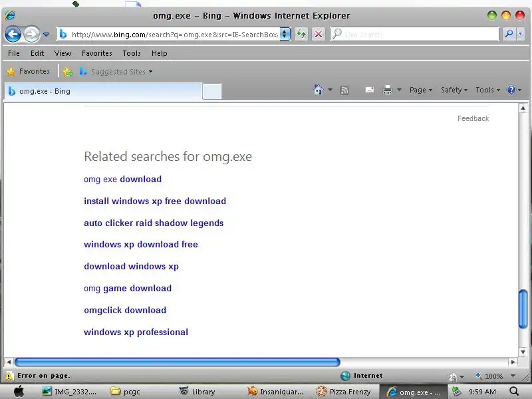
Task: Refresh the page with the green arrows icon
Action: pyautogui.click(x=301, y=34)
